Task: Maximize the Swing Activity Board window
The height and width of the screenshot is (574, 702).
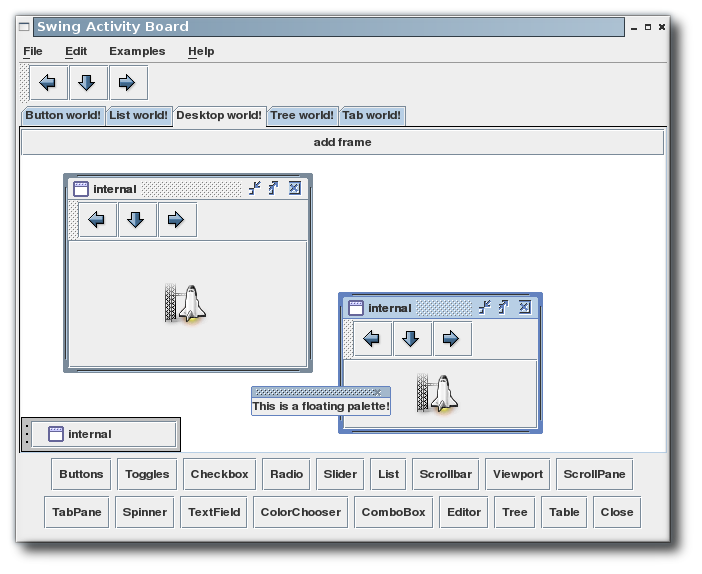Action: [648, 27]
